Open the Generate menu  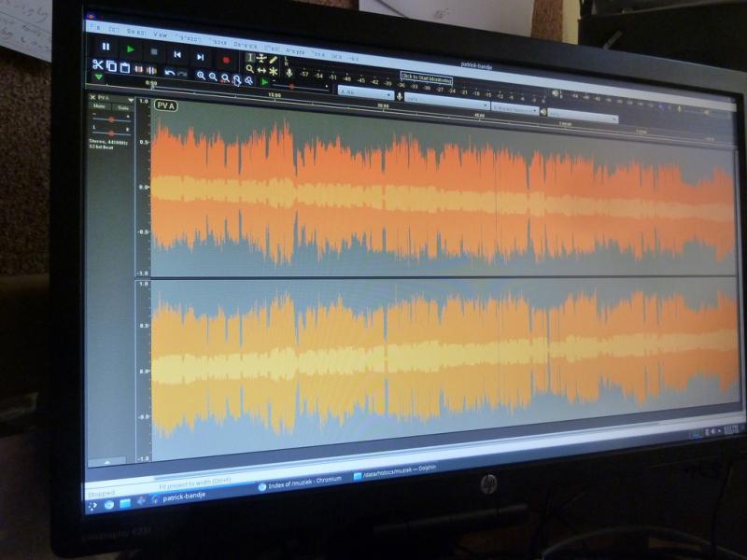pos(246,45)
